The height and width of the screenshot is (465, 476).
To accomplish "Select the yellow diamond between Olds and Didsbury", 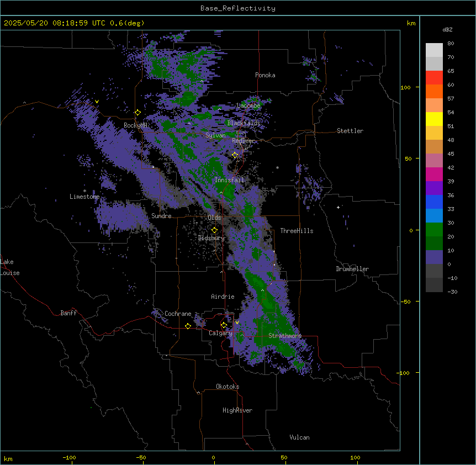I will [x=214, y=230].
